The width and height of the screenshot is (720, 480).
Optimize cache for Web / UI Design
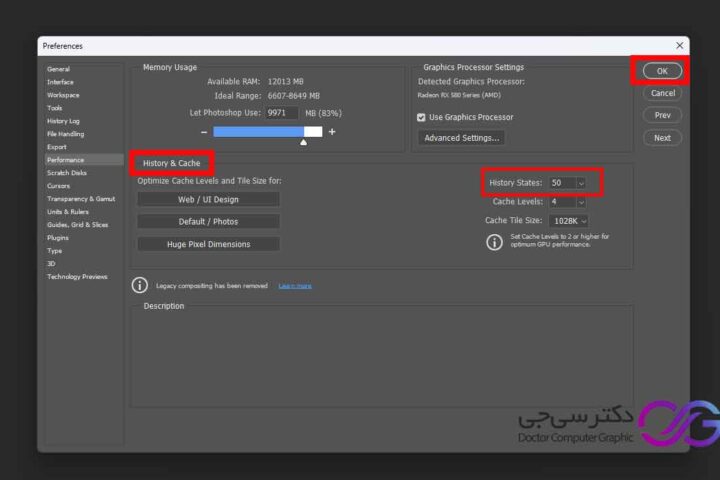tap(208, 199)
